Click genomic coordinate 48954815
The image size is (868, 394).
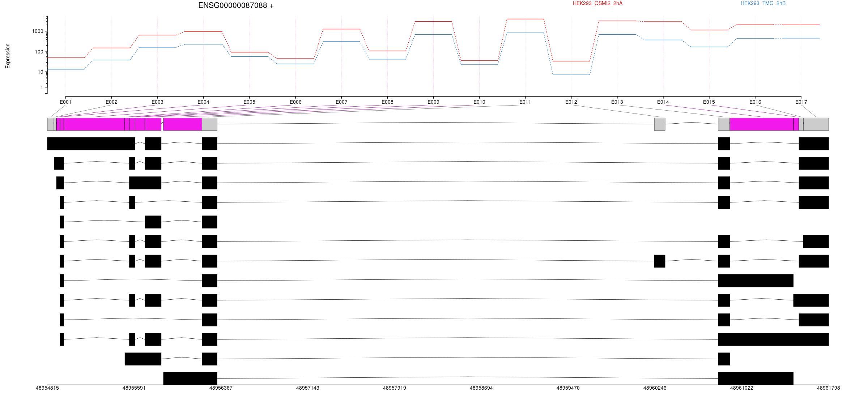[x=47, y=388]
